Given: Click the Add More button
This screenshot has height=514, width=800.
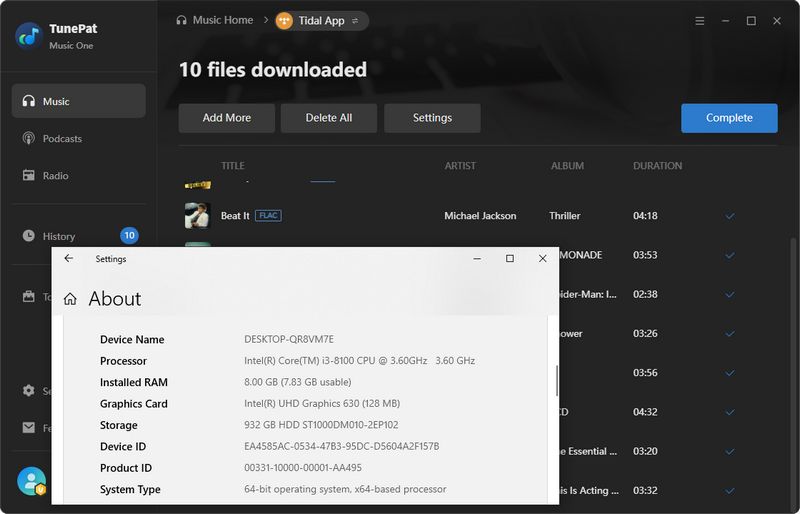Looking at the screenshot, I should coord(227,118).
